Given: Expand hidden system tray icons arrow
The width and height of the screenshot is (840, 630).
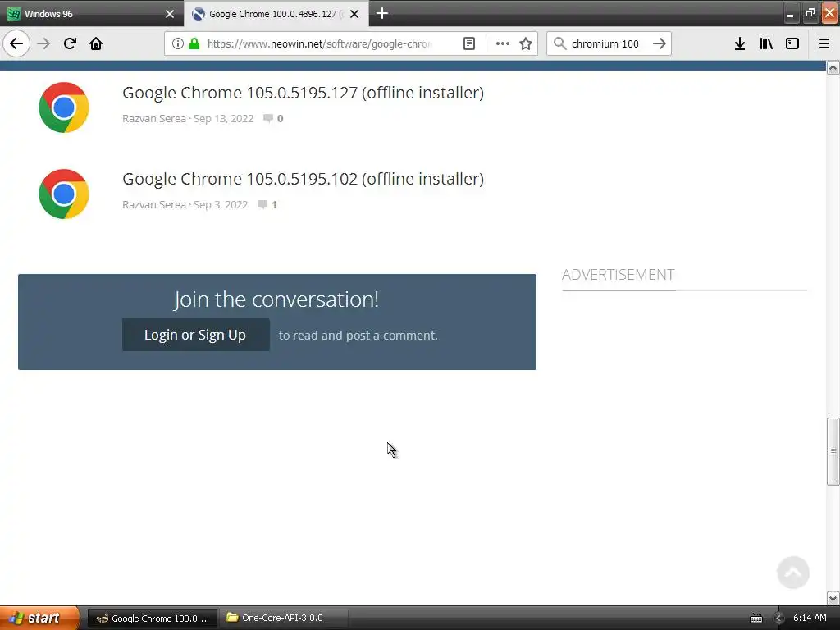Looking at the screenshot, I should coord(778,619).
